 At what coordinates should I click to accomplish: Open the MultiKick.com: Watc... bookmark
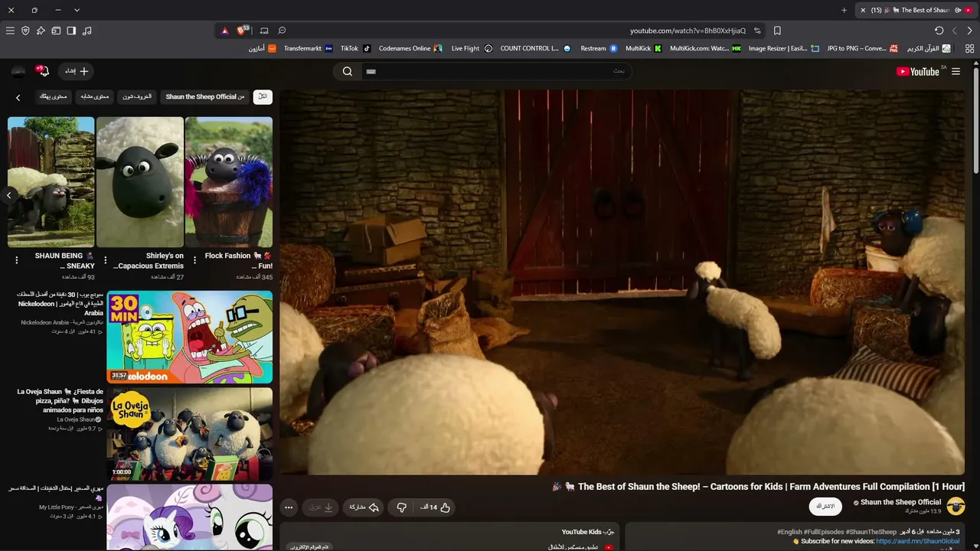[706, 48]
